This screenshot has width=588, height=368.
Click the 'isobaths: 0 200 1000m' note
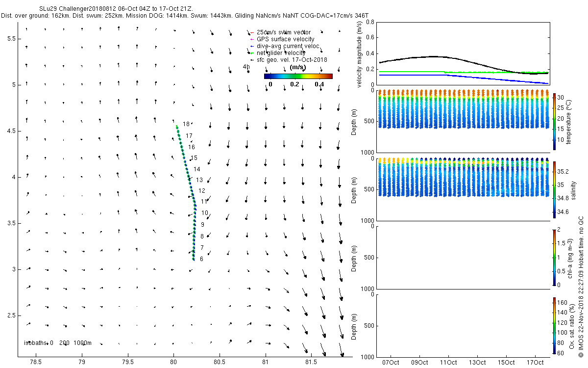(x=58, y=342)
